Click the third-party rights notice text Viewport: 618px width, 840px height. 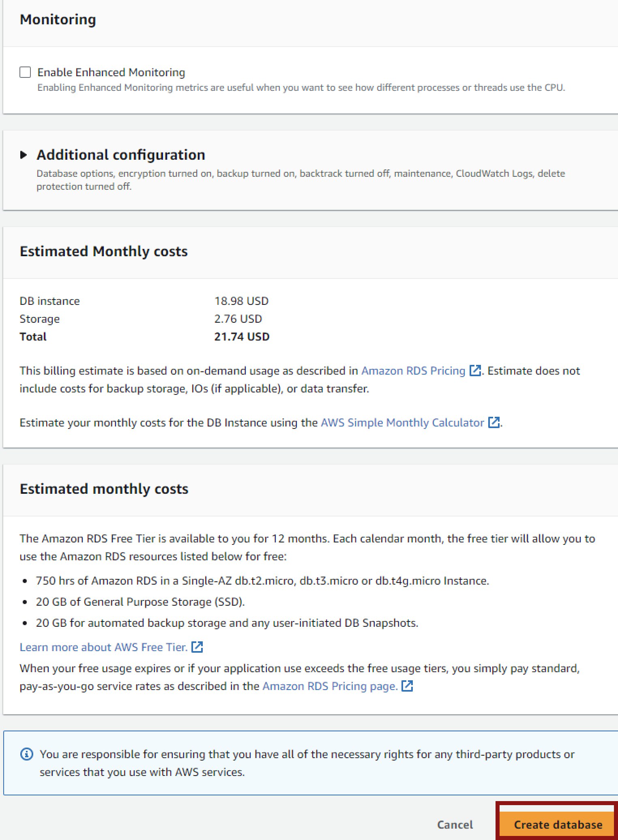point(307,763)
